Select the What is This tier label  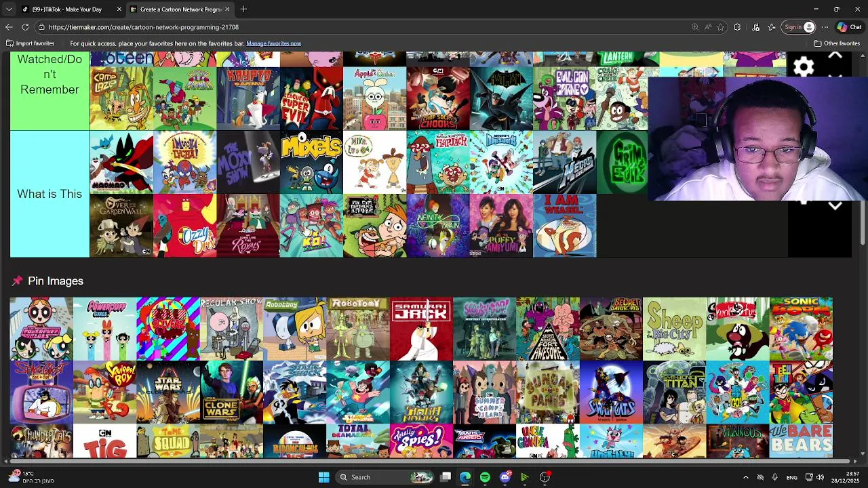click(50, 194)
